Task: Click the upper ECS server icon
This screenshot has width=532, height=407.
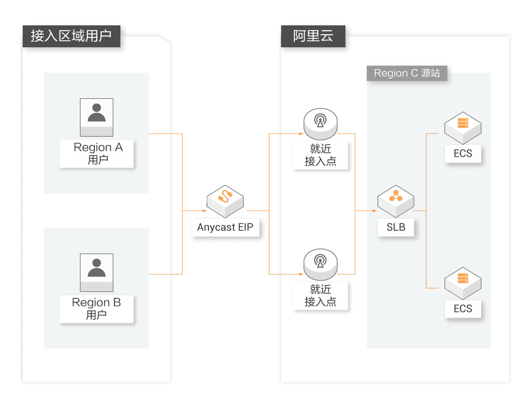Action: 463,128
